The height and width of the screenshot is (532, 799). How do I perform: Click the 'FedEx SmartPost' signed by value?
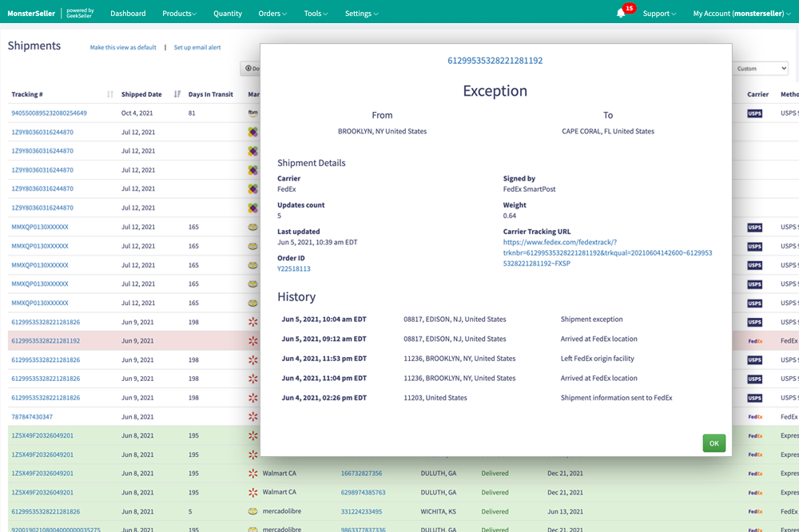coord(529,189)
